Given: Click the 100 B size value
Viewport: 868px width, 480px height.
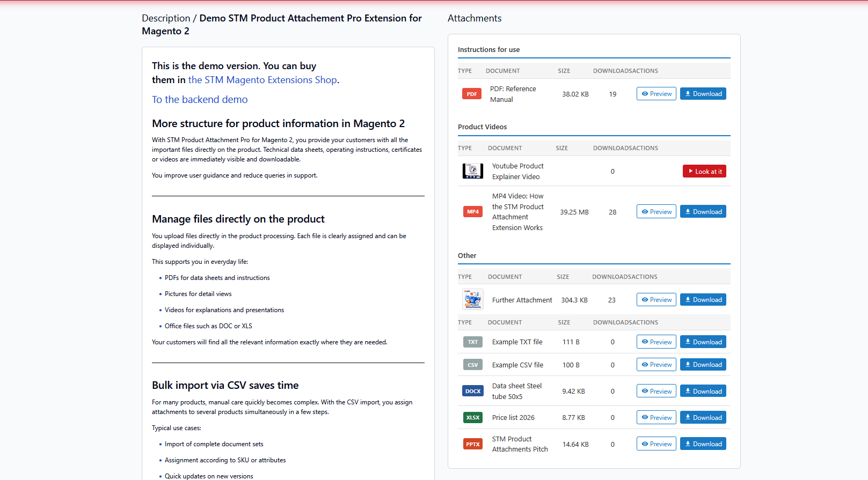Looking at the screenshot, I should pyautogui.click(x=571, y=365).
